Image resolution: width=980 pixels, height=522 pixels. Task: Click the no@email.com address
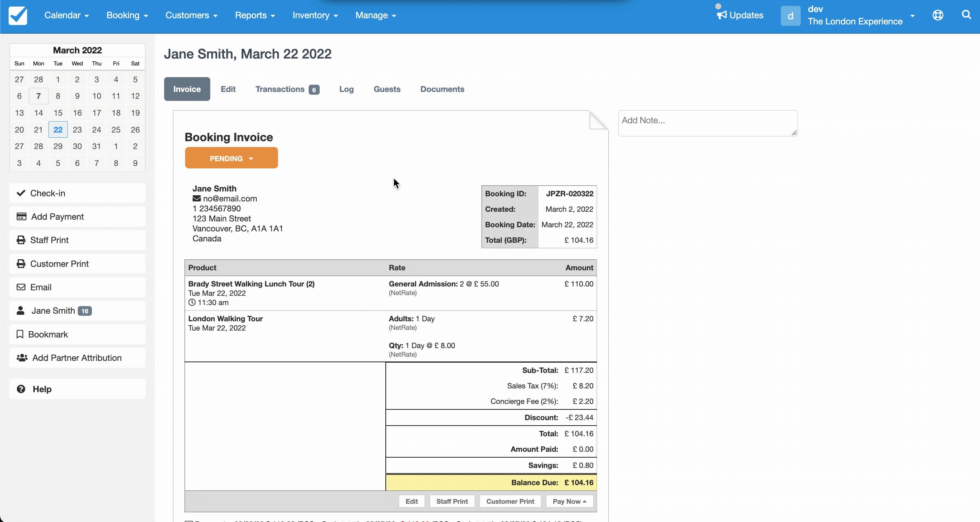(230, 198)
